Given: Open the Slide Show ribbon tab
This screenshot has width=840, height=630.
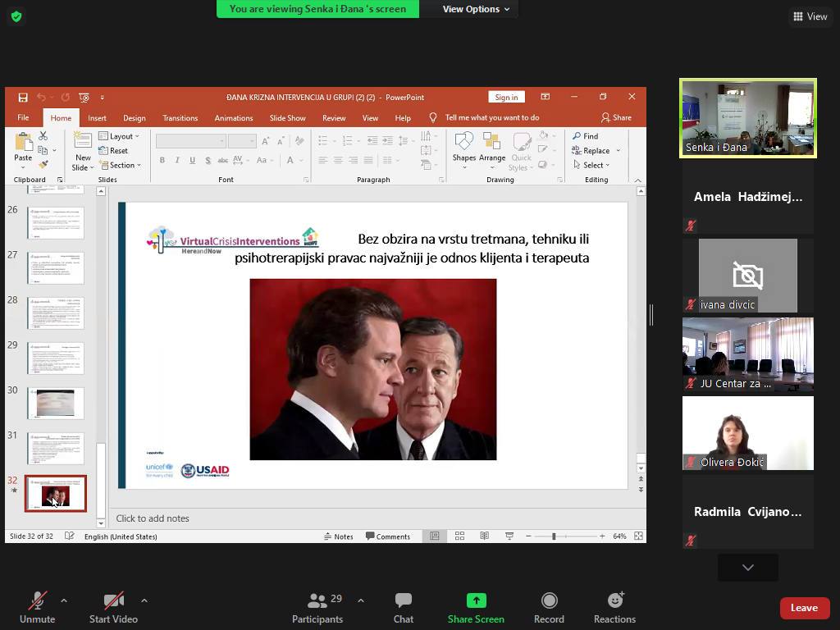Looking at the screenshot, I should tap(287, 118).
